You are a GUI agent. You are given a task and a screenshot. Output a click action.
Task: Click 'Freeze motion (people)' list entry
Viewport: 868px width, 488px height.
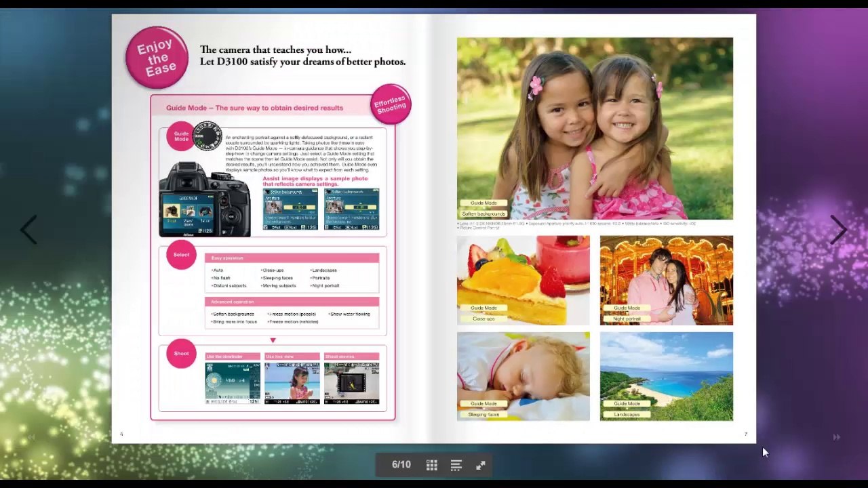point(292,314)
